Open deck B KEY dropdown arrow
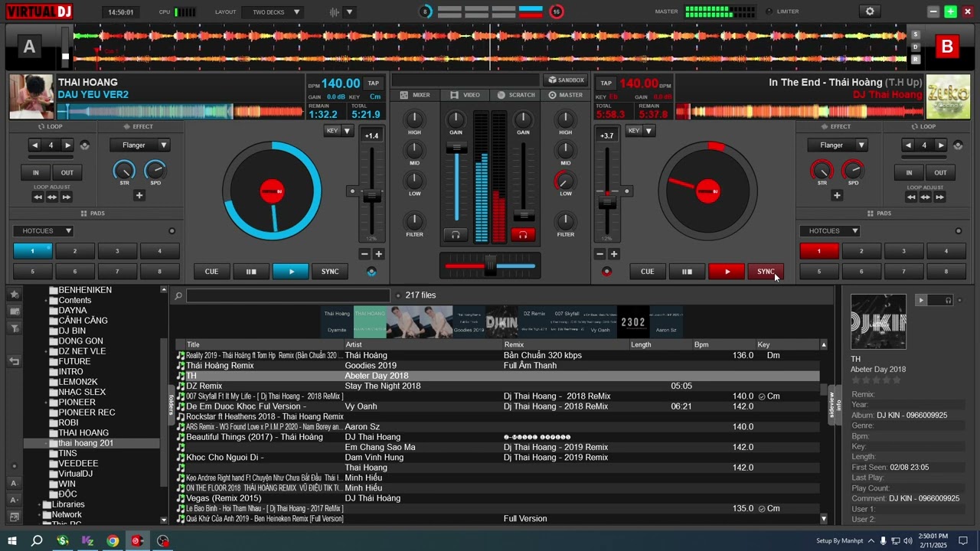Screen dimensions: 980x551 point(648,131)
